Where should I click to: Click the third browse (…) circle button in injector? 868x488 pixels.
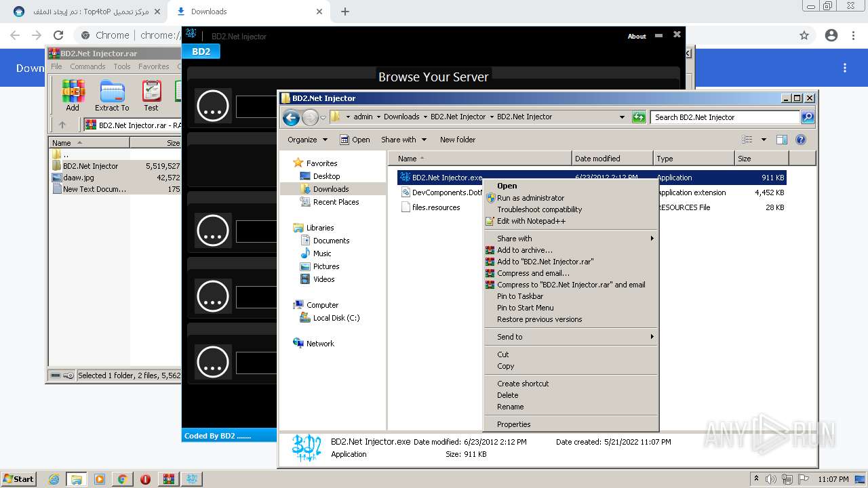tap(213, 296)
